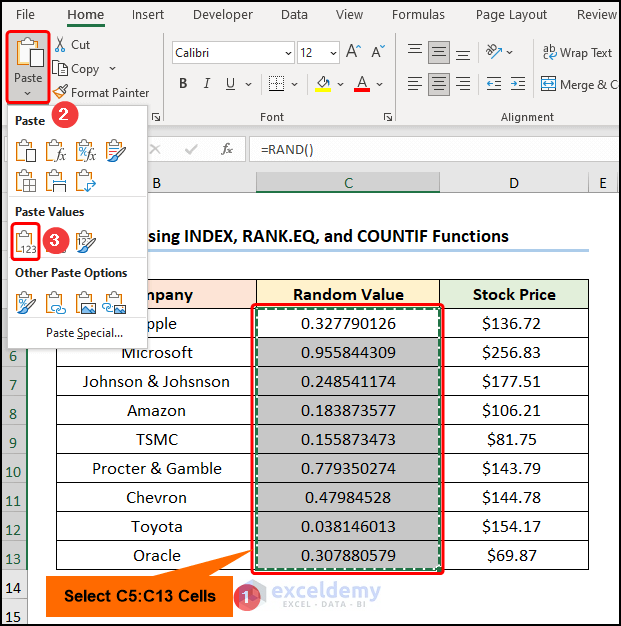
Task: Open the Borders dropdown arrow
Action: [x=294, y=84]
